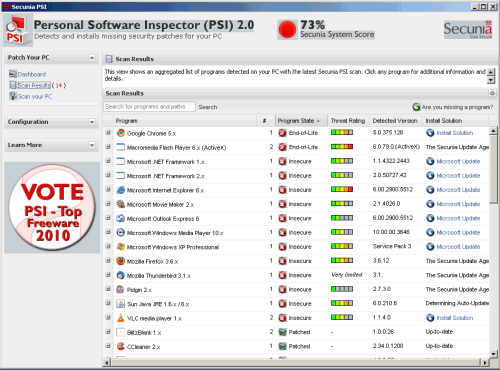The height and width of the screenshot is (370, 500).
Task: Click the Secunia logo at top right
Action: tap(468, 30)
